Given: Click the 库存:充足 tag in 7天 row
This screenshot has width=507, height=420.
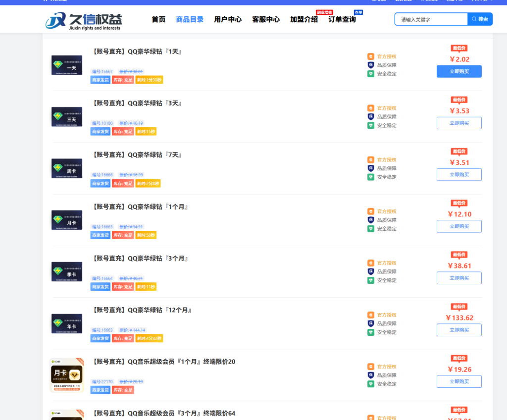Looking at the screenshot, I should tap(123, 183).
